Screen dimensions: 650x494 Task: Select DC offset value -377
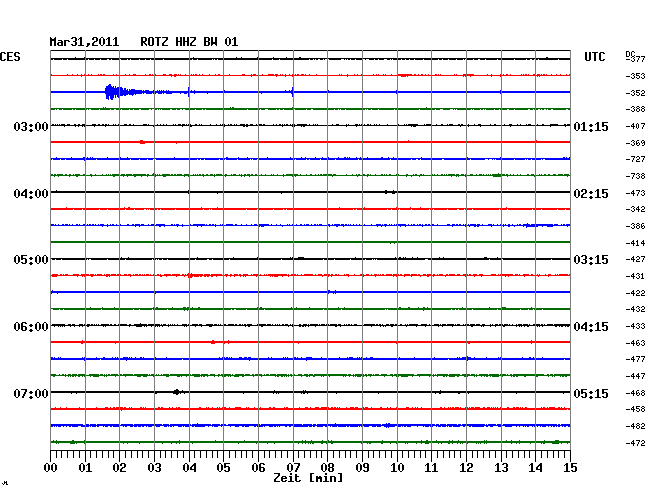point(636,59)
